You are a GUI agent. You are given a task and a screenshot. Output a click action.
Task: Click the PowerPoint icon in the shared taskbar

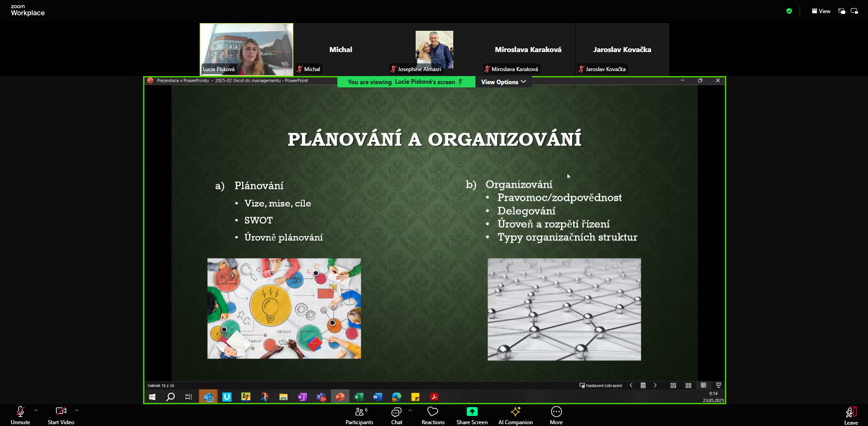[x=340, y=397]
